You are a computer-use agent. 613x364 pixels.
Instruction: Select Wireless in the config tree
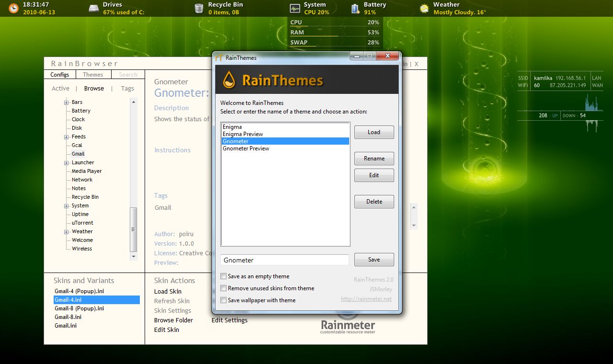82,249
